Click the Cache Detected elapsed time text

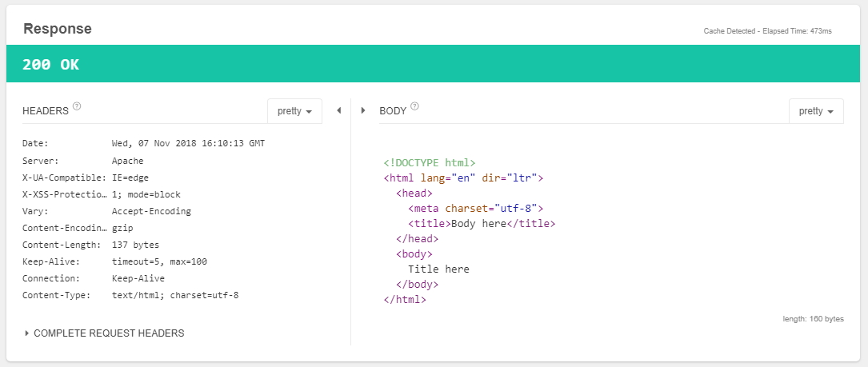pyautogui.click(x=767, y=31)
